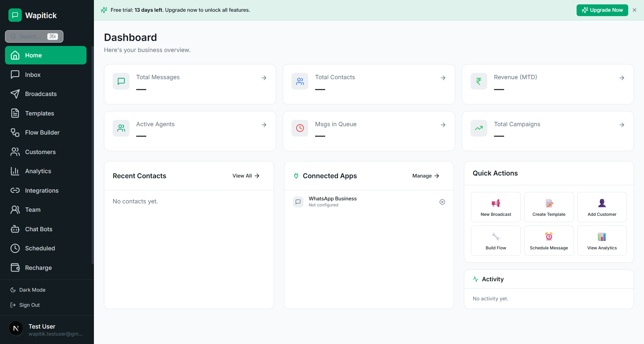Select the WhatsApp Business app row
The image size is (644, 344).
point(369,202)
